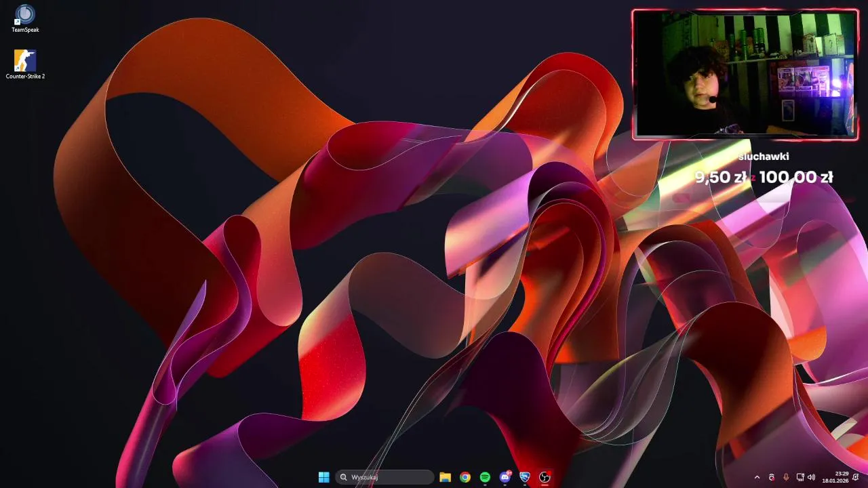The height and width of the screenshot is (488, 868).
Task: Open the TeamSpeak desktop shortcut
Action: [x=25, y=18]
